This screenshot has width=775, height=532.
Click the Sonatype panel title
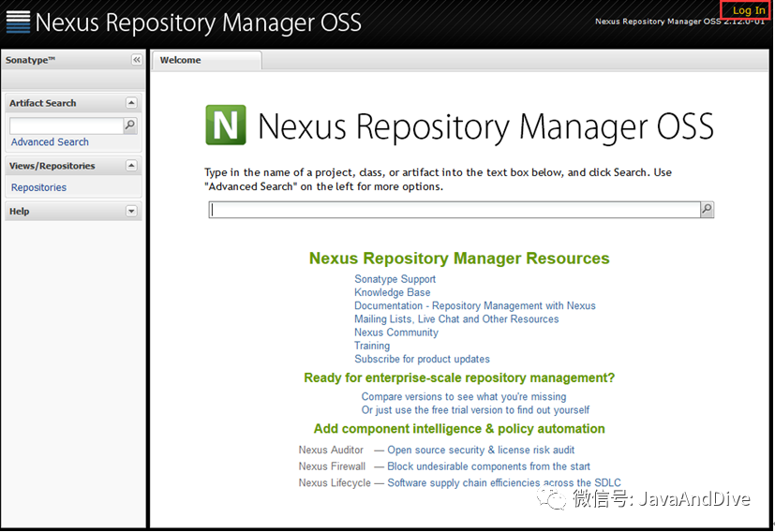point(30,60)
